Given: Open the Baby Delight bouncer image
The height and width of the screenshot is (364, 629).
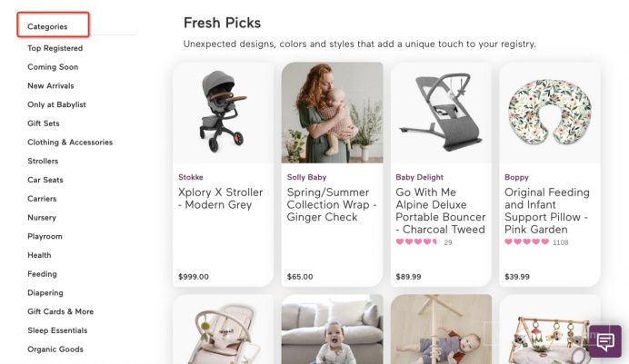Looking at the screenshot, I should pyautogui.click(x=441, y=113).
